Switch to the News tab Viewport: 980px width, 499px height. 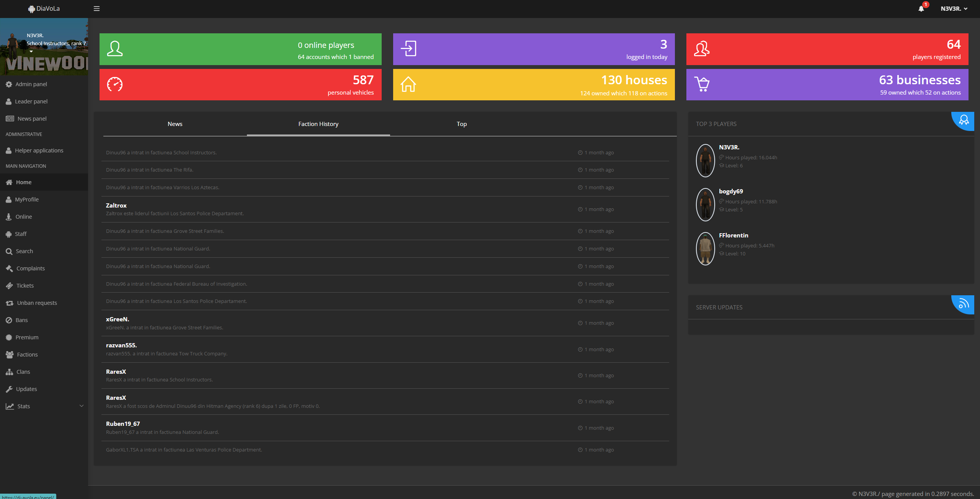[x=175, y=124]
